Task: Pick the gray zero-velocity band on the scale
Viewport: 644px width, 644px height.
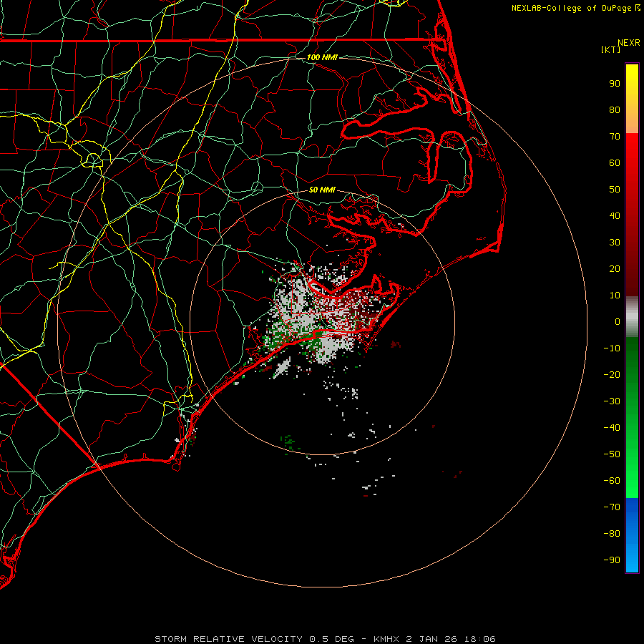Action: [x=632, y=317]
